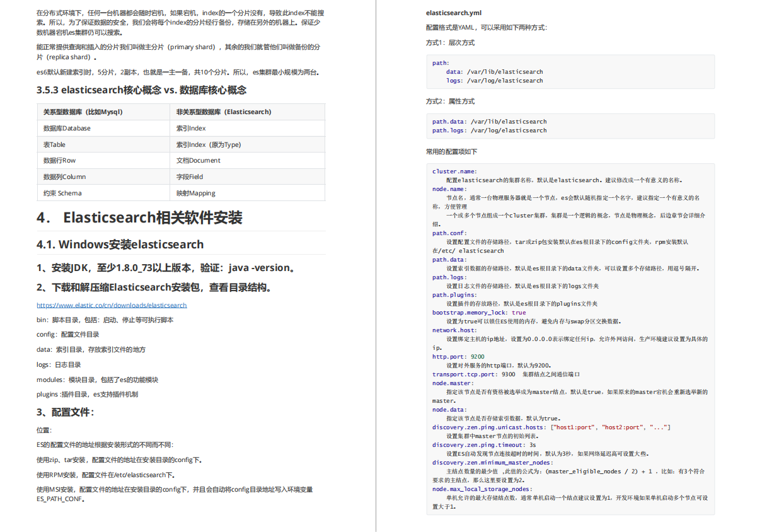Click 'discovery.zen.ping.unicast.hosts' line
Screen dimensions: 762x532
(551, 427)
